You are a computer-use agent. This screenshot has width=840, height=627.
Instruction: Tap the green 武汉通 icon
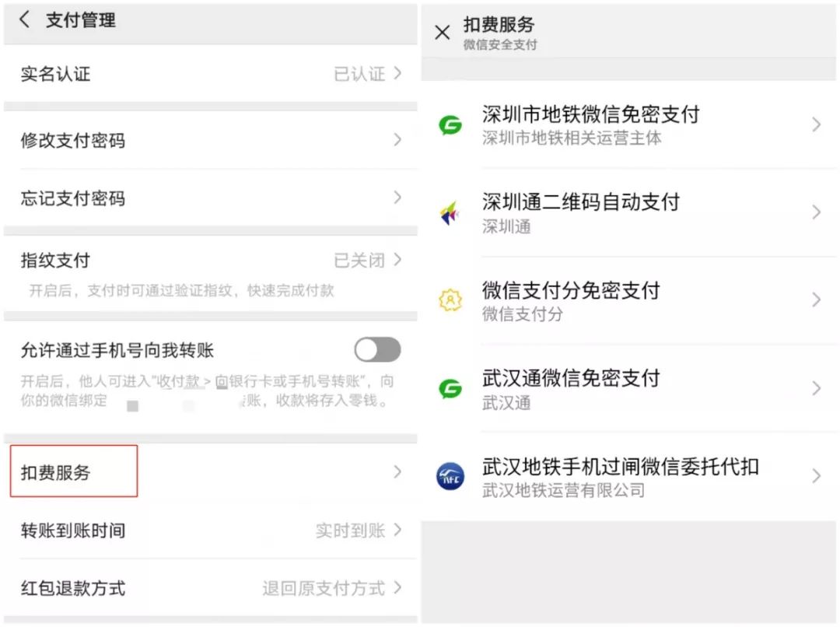pos(450,388)
